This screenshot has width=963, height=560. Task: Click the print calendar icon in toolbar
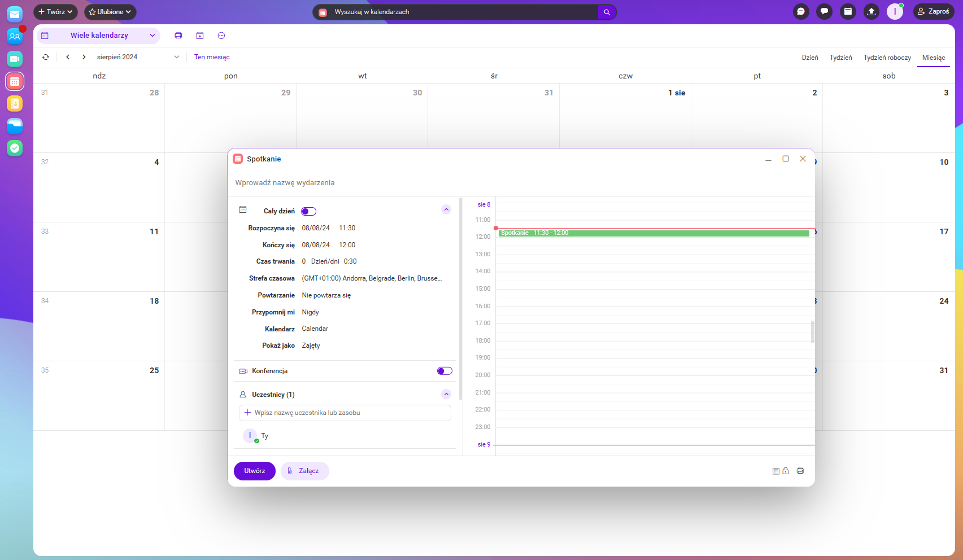tap(178, 36)
